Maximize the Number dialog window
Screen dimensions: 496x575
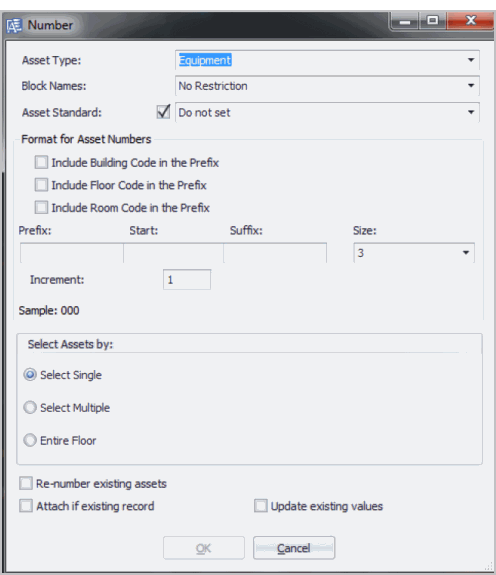433,21
